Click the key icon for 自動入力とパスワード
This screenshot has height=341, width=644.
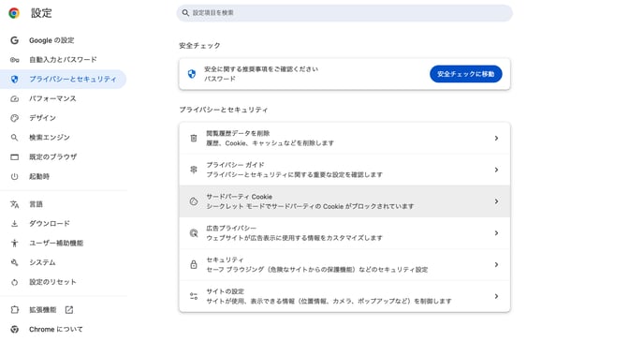[x=14, y=60]
